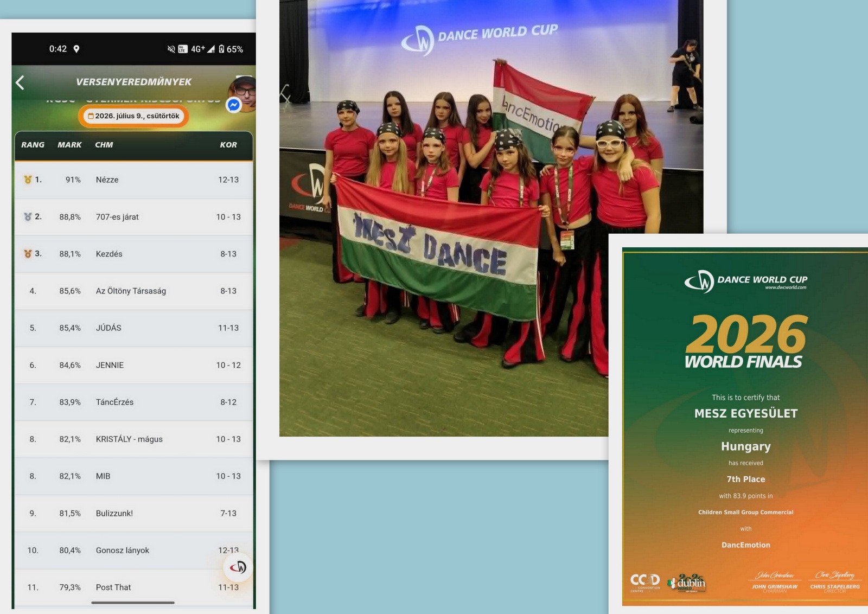Sort by the CHM column header
The width and height of the screenshot is (868, 614).
click(104, 145)
